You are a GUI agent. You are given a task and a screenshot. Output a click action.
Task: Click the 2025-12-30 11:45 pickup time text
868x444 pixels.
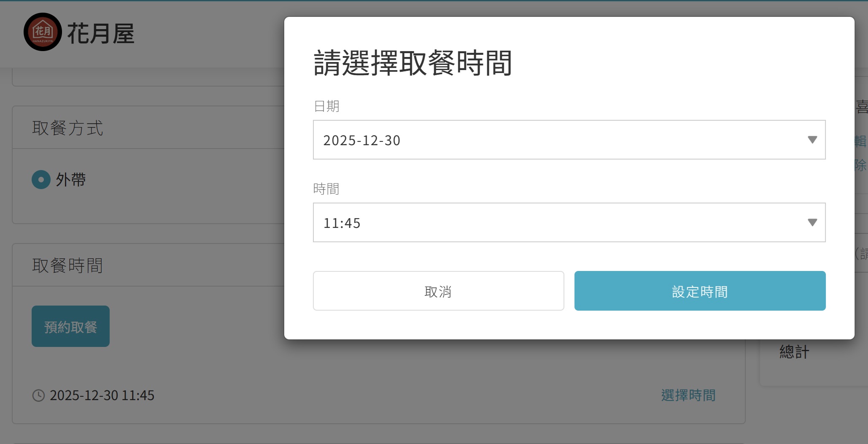point(102,395)
